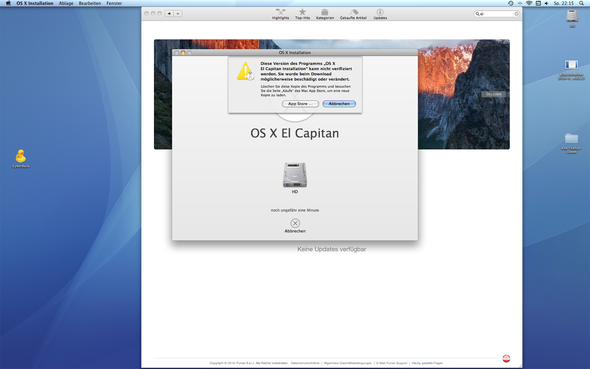Open Gekaufte Artikel in App Store toolbar
The height and width of the screenshot is (369, 590).
[x=353, y=14]
